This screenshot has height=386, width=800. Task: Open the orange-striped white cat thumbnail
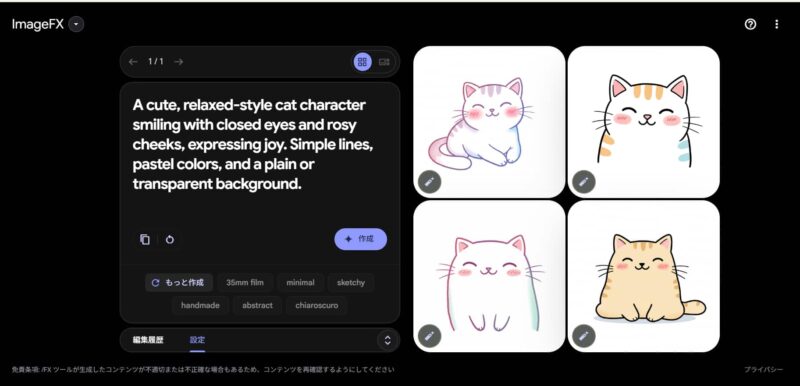644,122
